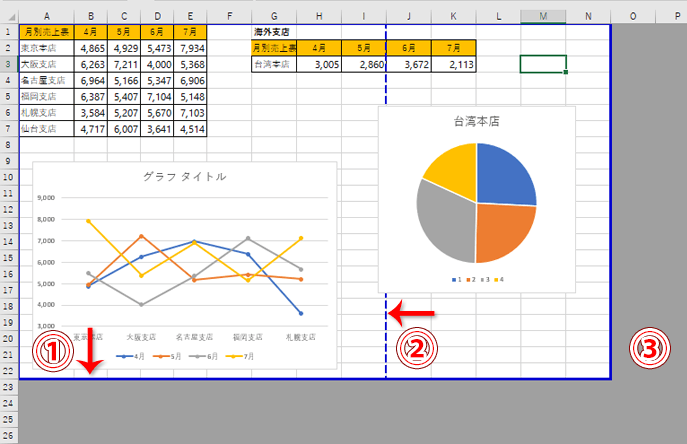Click cell with value 6,007
The height and width of the screenshot is (444, 687).
[x=124, y=129]
